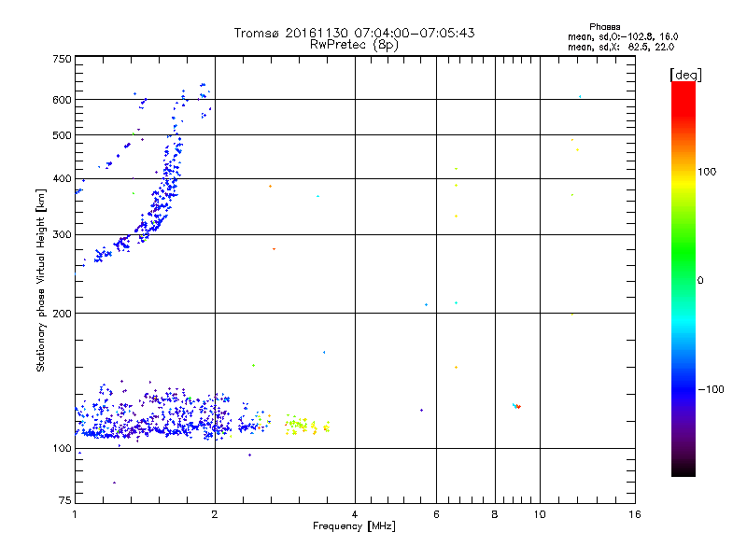Click the cyan point near 12 MHz, 600 km
This screenshot has width=747, height=560.
[x=580, y=97]
